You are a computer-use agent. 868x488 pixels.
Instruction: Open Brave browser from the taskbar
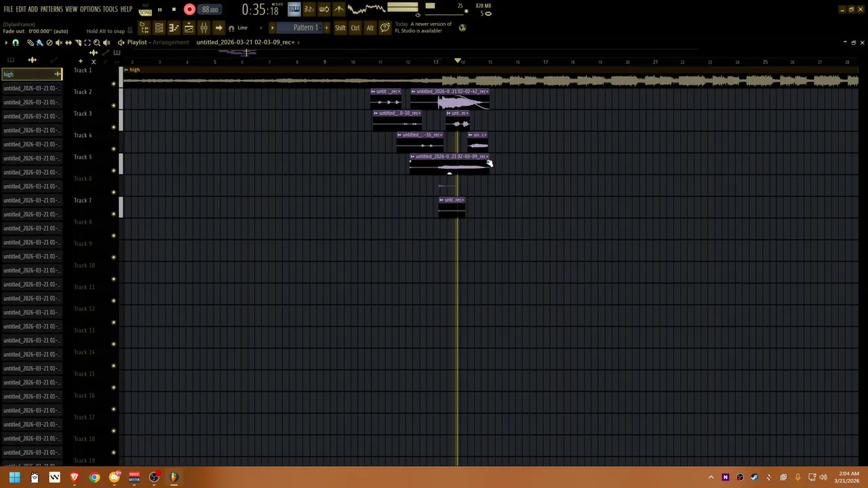pos(75,477)
